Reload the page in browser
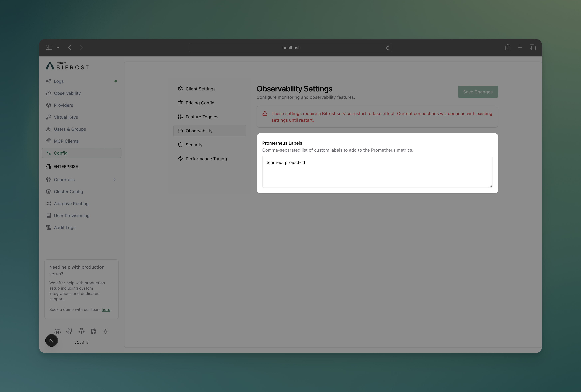Image resolution: width=581 pixels, height=392 pixels. coord(388,48)
